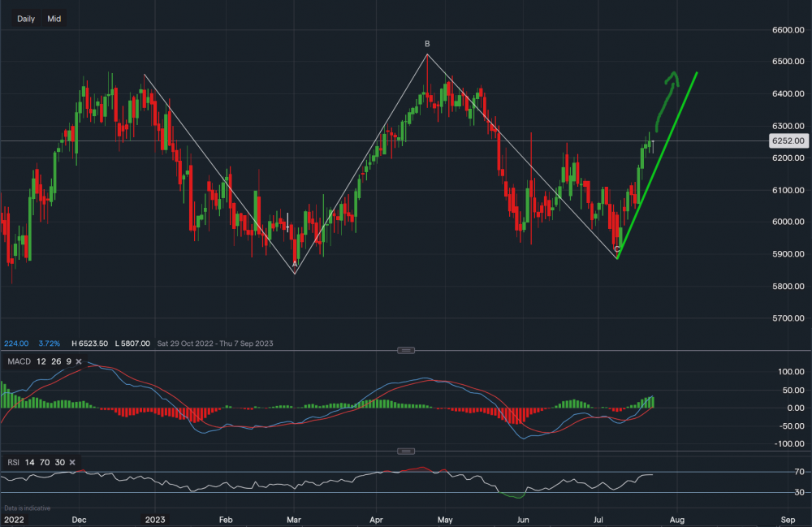The image size is (812, 527).
Task: Click the date range text Sat 29 Oct 2022
Action: point(192,343)
